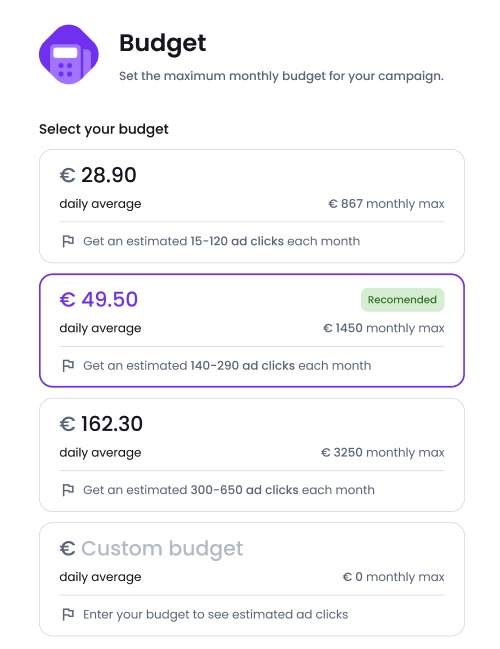Click the euro symbol before Custom budget
500x649 pixels.
click(67, 548)
